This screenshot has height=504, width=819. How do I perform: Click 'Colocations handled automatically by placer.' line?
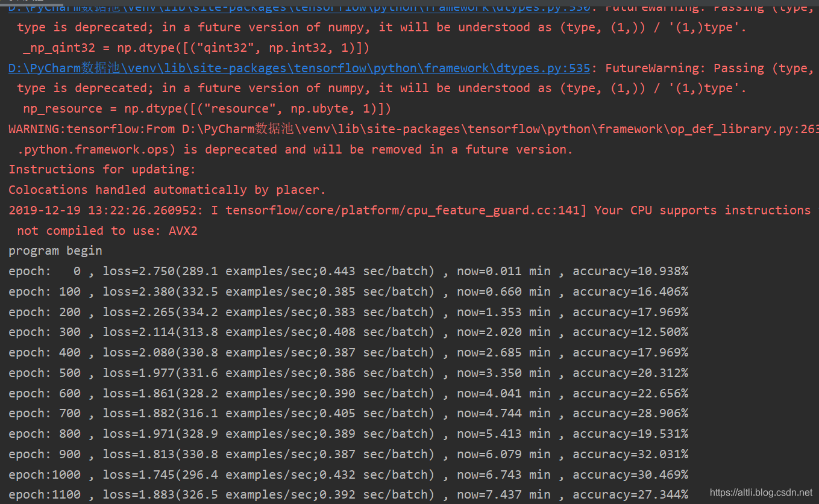[x=167, y=190]
